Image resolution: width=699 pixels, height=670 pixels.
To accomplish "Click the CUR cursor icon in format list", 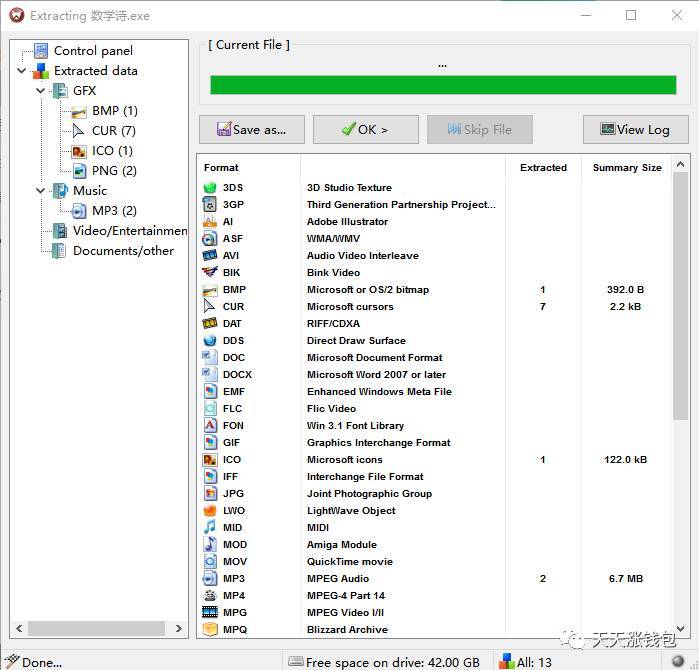I will point(210,307).
